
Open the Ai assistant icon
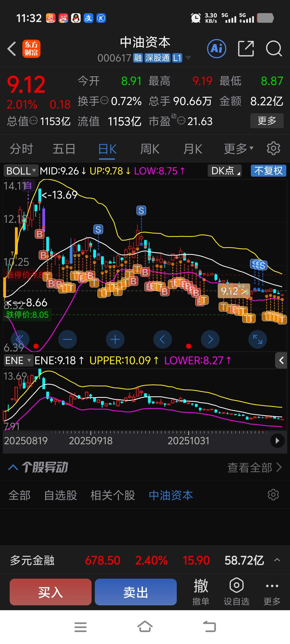click(216, 49)
